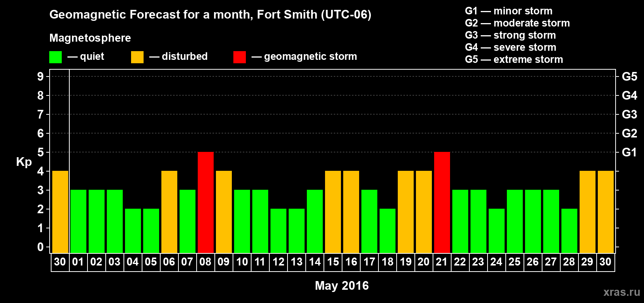The width and height of the screenshot is (644, 303).
Task: Click the '— quiet' legend label
Action: (86, 57)
